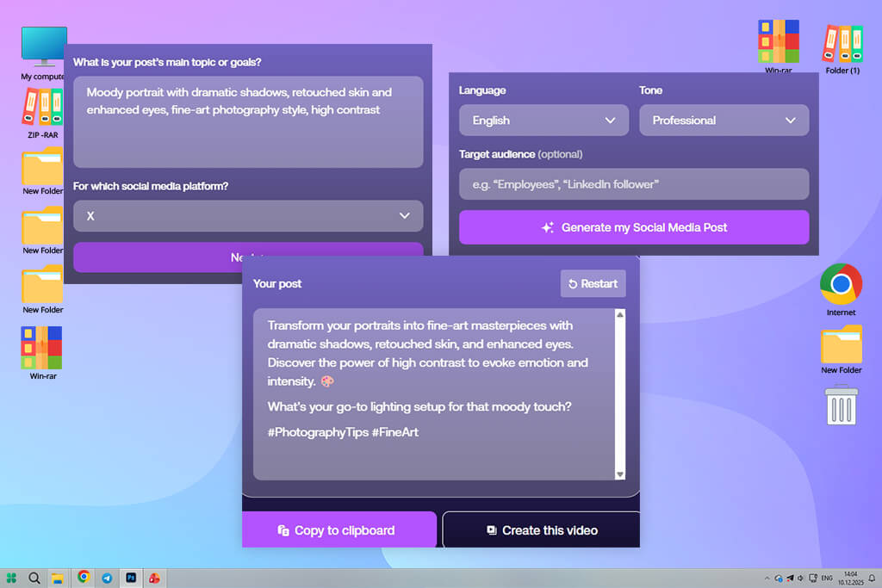
Task: Open the red app icon after Photoshop in taskbar
Action: 154,578
